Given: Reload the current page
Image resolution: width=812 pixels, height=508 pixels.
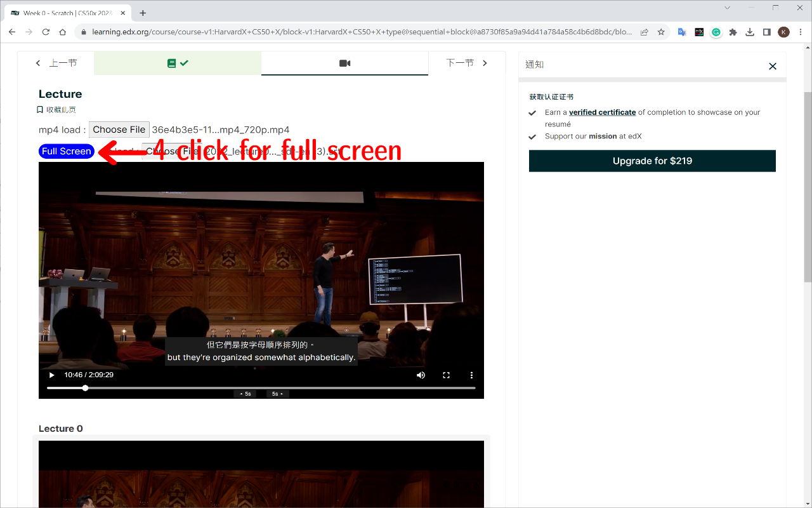Looking at the screenshot, I should coord(46,32).
